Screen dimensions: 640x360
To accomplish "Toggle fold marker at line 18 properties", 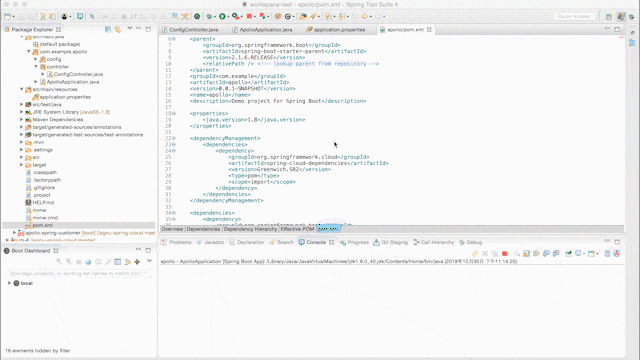I will (x=174, y=113).
